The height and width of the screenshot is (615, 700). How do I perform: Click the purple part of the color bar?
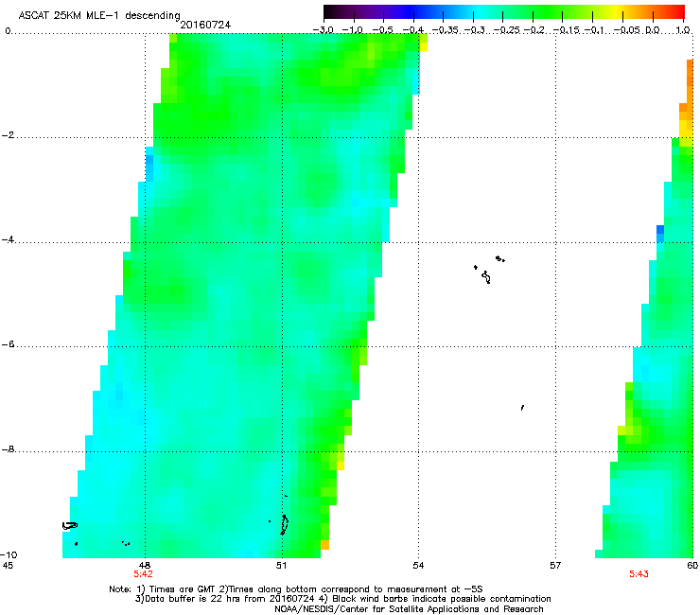(371, 11)
